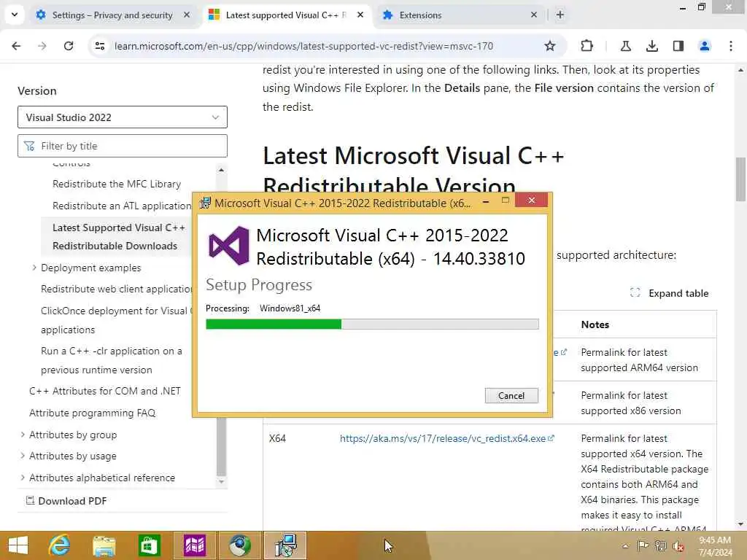Open Redistribute the MFC Library
The width and height of the screenshot is (747, 560).
[117, 184]
